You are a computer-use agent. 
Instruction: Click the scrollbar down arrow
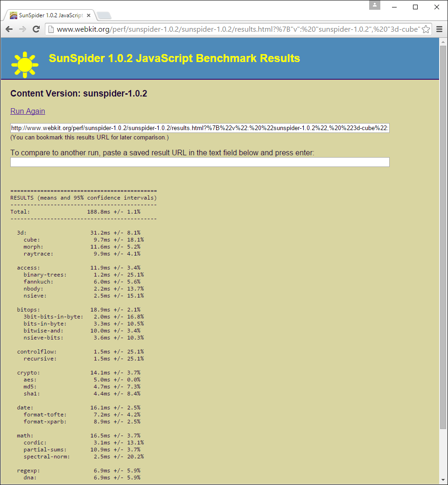pyautogui.click(x=443, y=480)
